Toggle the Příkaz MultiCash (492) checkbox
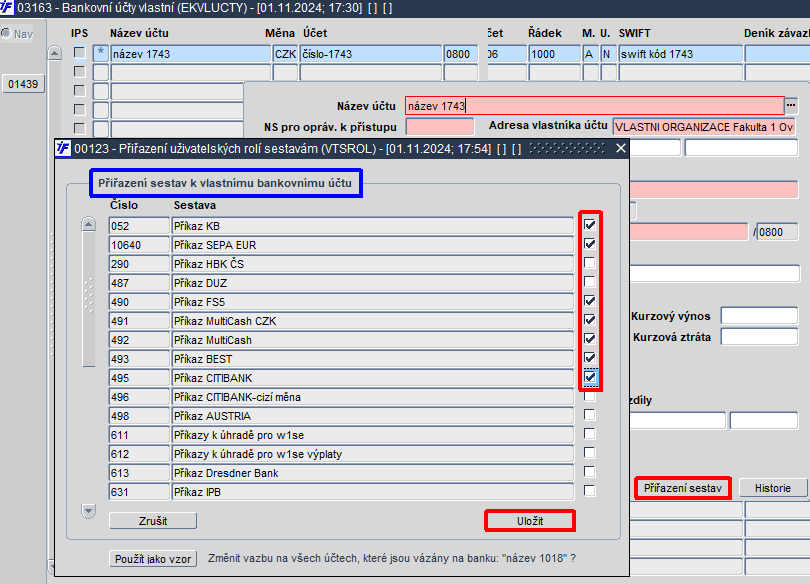Viewport: 810px width, 584px height. 589,339
